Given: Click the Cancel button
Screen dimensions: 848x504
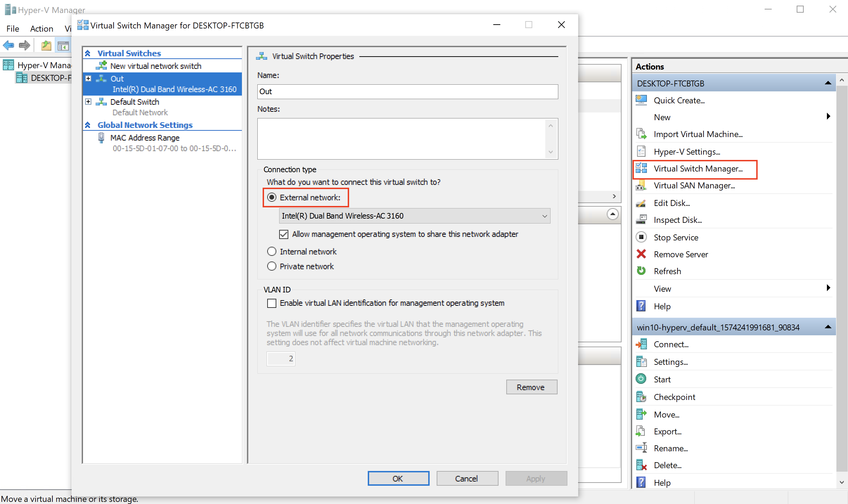Looking at the screenshot, I should (x=467, y=479).
